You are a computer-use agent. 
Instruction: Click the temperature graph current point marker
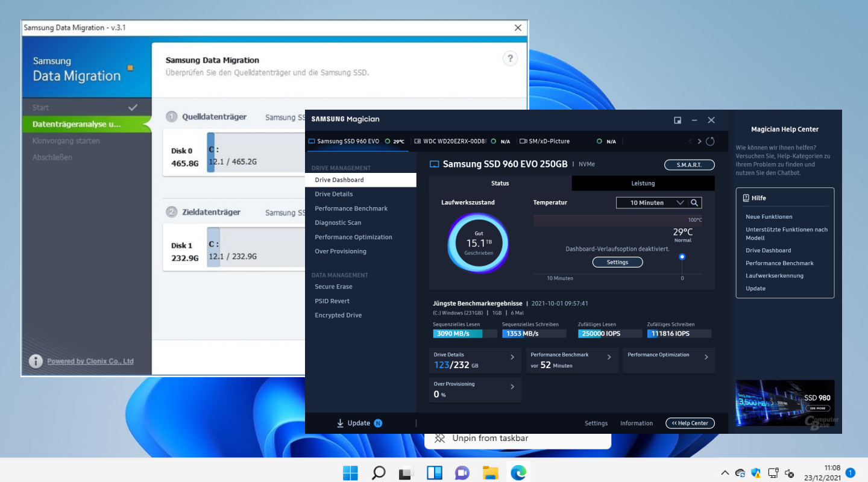click(x=682, y=257)
